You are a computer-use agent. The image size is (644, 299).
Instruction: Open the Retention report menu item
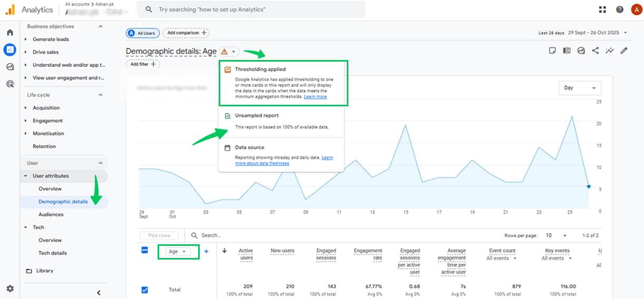(44, 146)
